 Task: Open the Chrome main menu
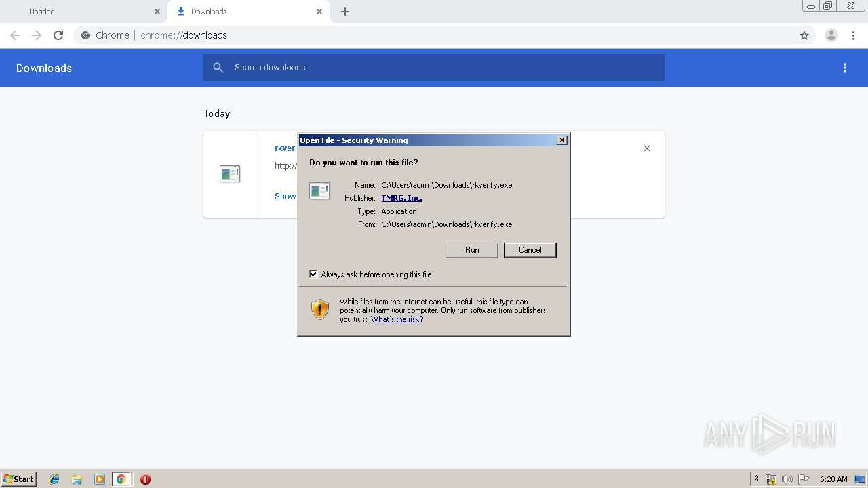pos(853,35)
